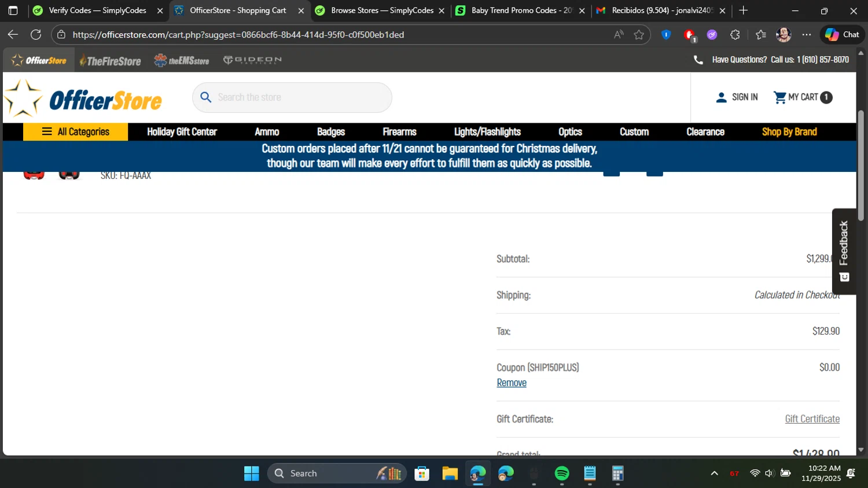Viewport: 868px width, 488px height.
Task: Open Spotify from taskbar
Action: [562, 474]
